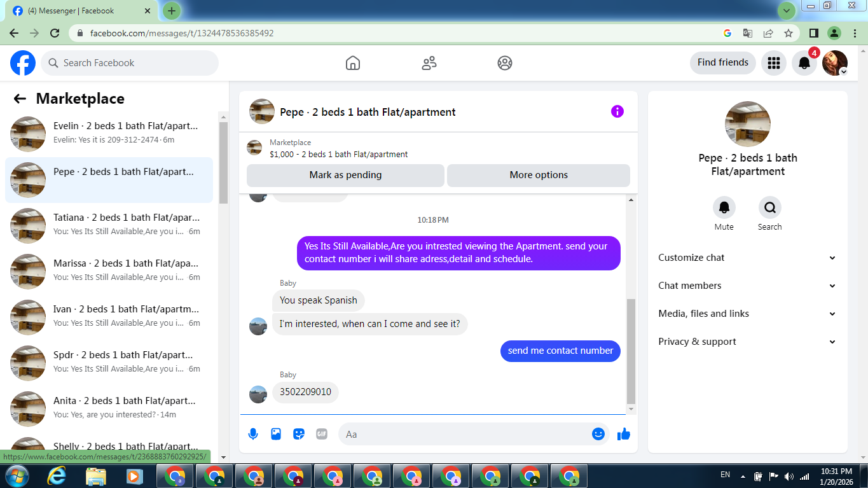Click the message 'send me contact number'
Viewport: 868px width, 488px height.
(560, 351)
